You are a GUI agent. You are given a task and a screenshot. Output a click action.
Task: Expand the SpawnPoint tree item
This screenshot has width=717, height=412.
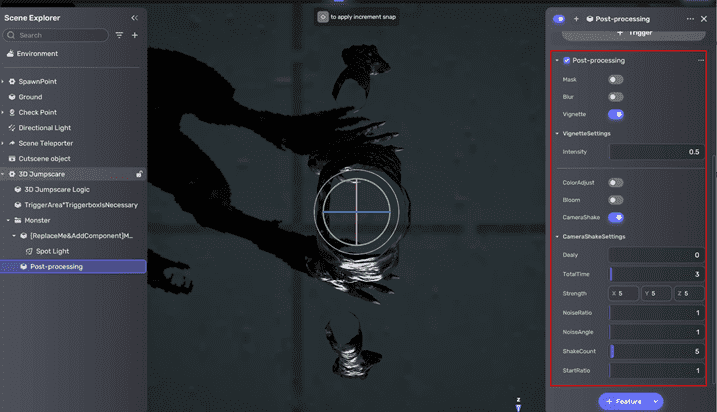click(4, 81)
